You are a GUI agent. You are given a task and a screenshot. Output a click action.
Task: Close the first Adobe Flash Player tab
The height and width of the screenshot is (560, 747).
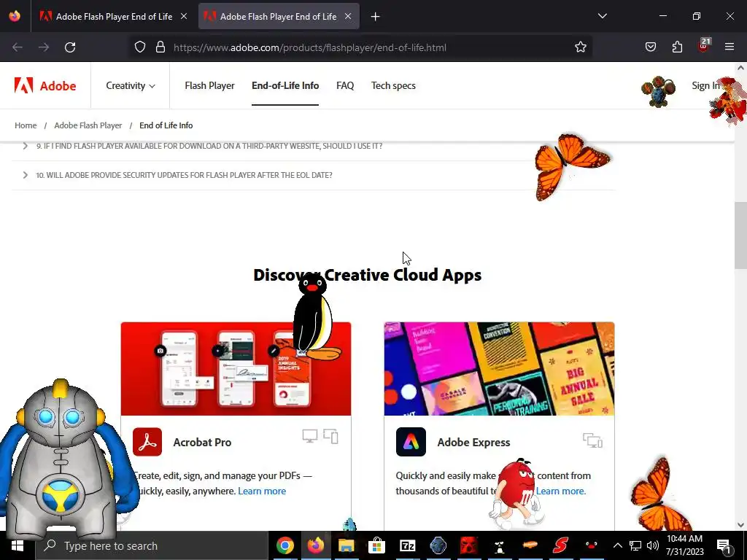click(x=184, y=16)
